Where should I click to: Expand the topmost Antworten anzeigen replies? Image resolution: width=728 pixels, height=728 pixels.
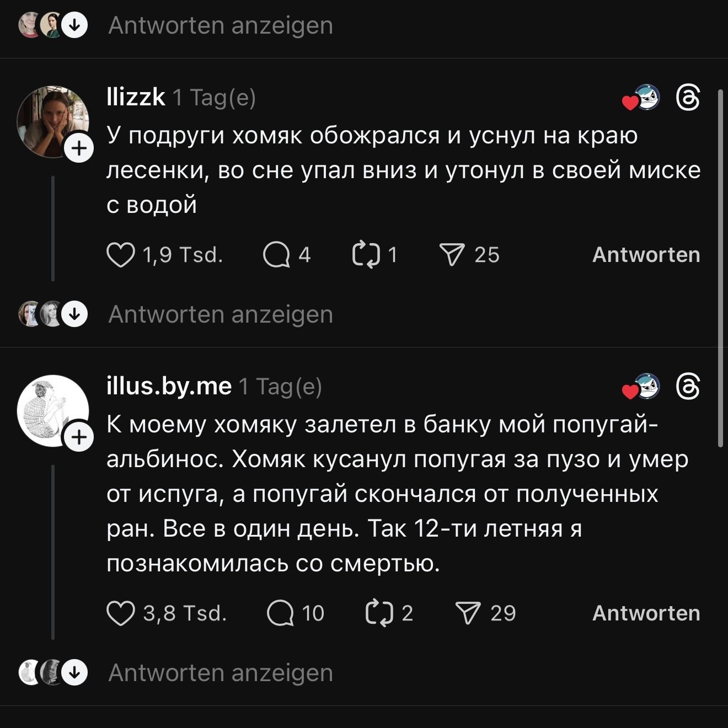221,25
